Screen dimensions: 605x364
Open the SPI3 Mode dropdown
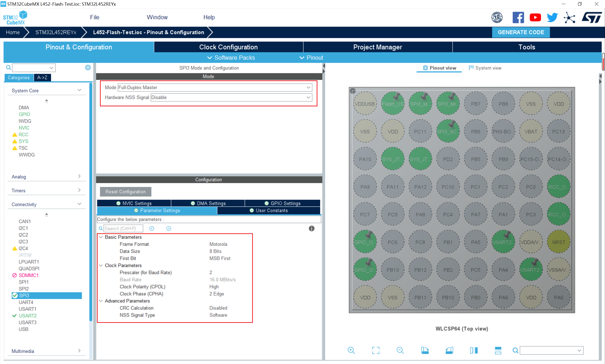tap(308, 87)
